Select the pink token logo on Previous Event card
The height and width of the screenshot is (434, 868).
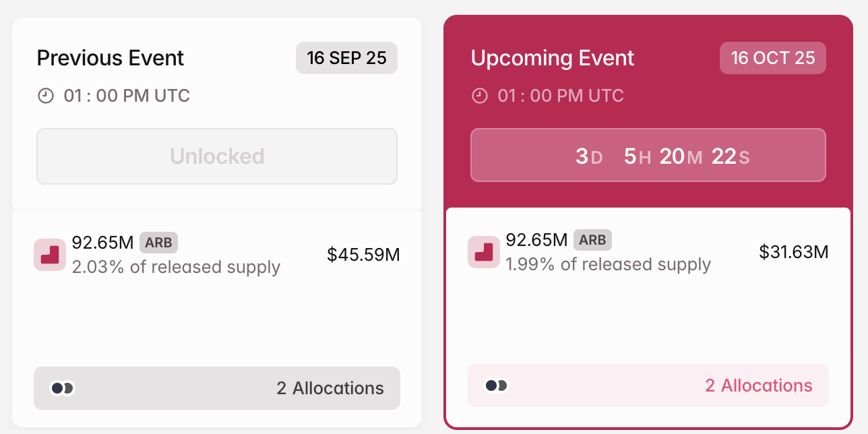coord(50,255)
